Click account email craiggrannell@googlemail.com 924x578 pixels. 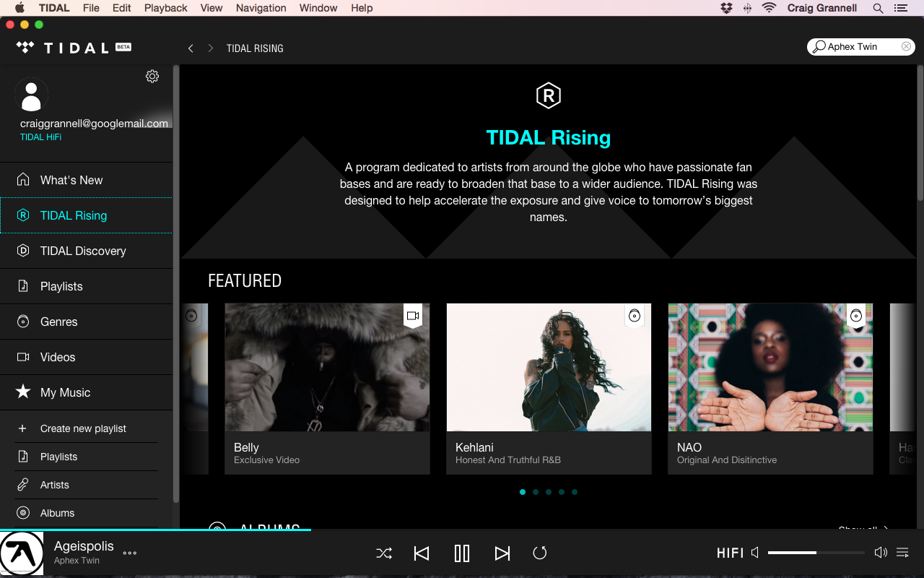click(94, 124)
